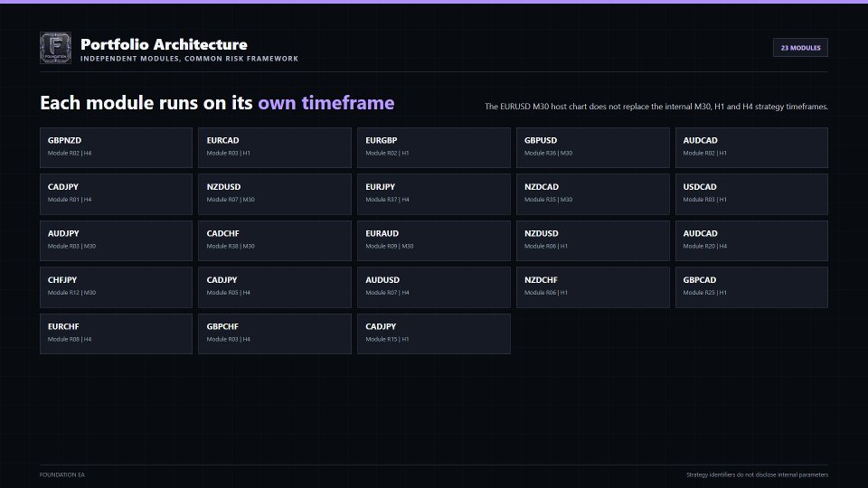This screenshot has width=868, height=488.
Task: Select the GBPCAD Module R25 card
Action: point(751,287)
